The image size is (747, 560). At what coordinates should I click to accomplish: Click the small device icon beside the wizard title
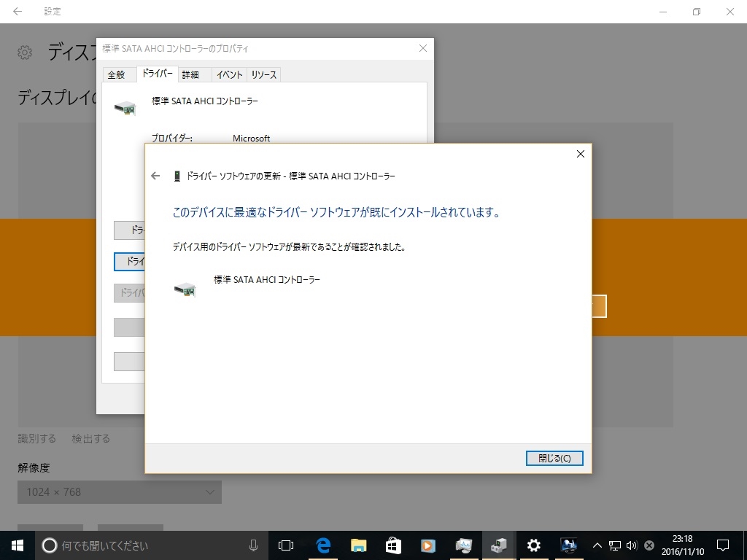point(177,176)
